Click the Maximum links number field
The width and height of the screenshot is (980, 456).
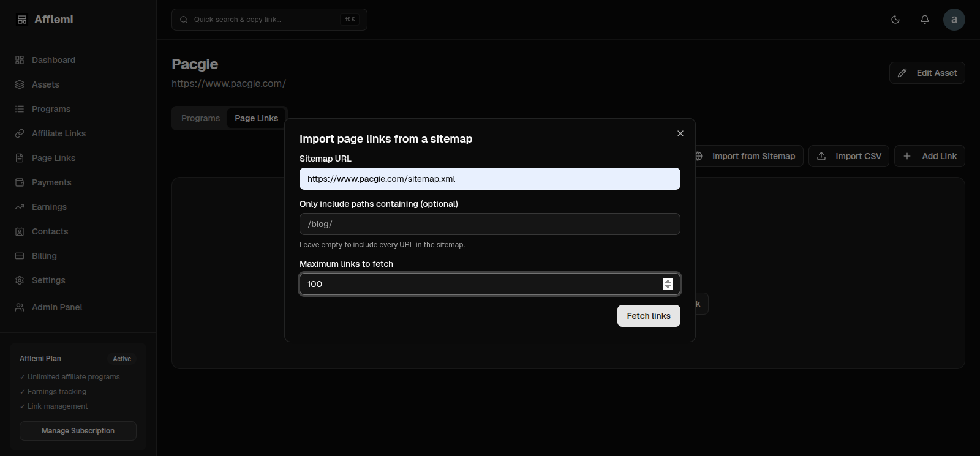click(x=490, y=284)
